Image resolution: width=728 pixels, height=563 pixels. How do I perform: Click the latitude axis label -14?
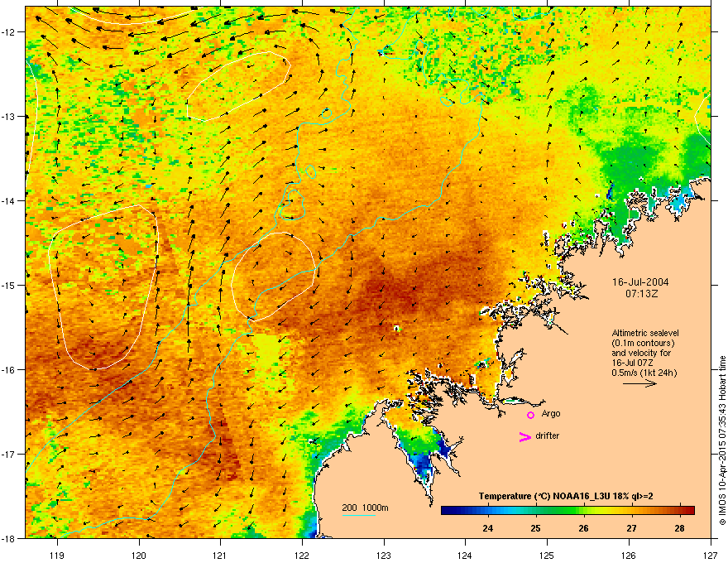tap(9, 201)
